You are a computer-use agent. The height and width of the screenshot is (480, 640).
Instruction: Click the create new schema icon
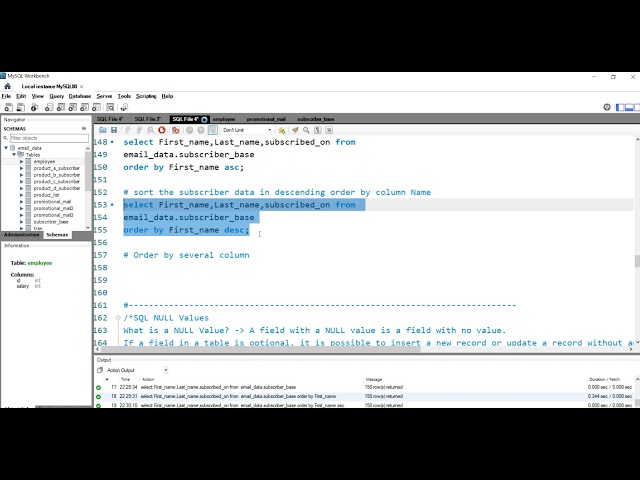pos(49,107)
